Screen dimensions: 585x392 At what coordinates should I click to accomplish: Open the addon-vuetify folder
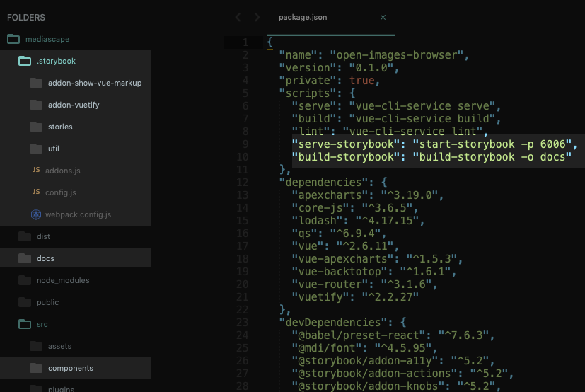coord(74,105)
